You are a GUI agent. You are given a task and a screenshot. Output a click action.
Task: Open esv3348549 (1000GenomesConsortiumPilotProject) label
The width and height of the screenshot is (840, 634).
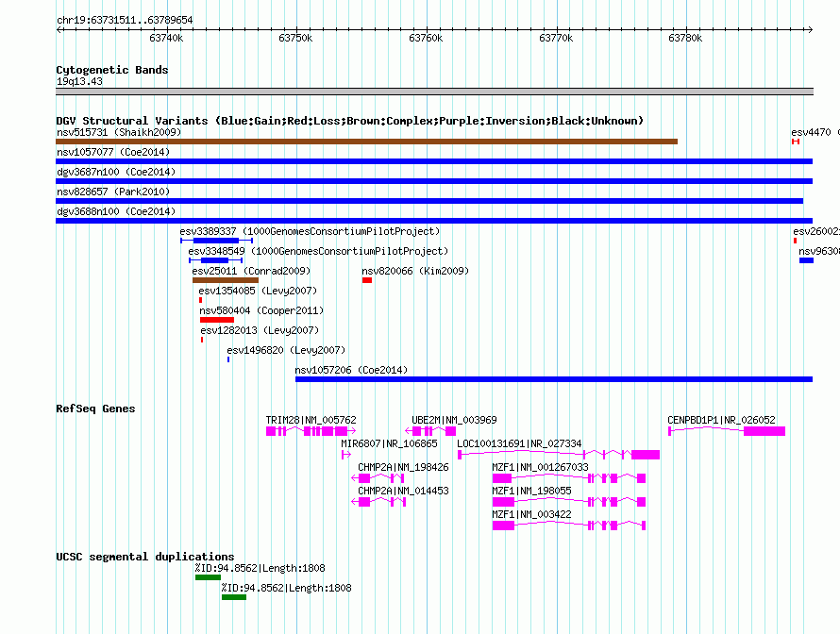point(318,251)
